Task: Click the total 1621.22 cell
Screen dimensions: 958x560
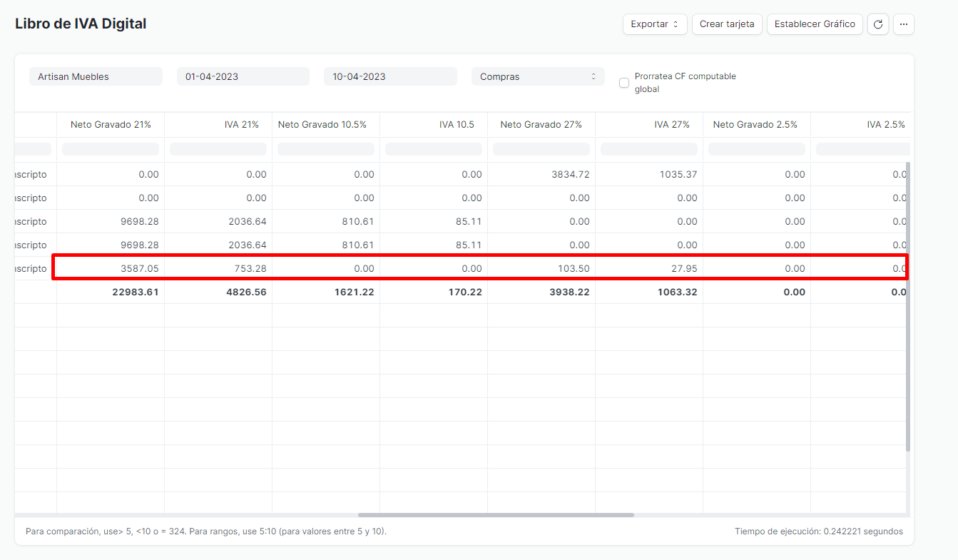Action: (326, 292)
